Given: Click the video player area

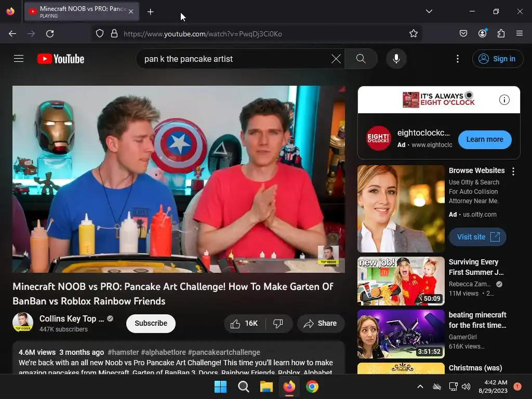Looking at the screenshot, I should 179,179.
